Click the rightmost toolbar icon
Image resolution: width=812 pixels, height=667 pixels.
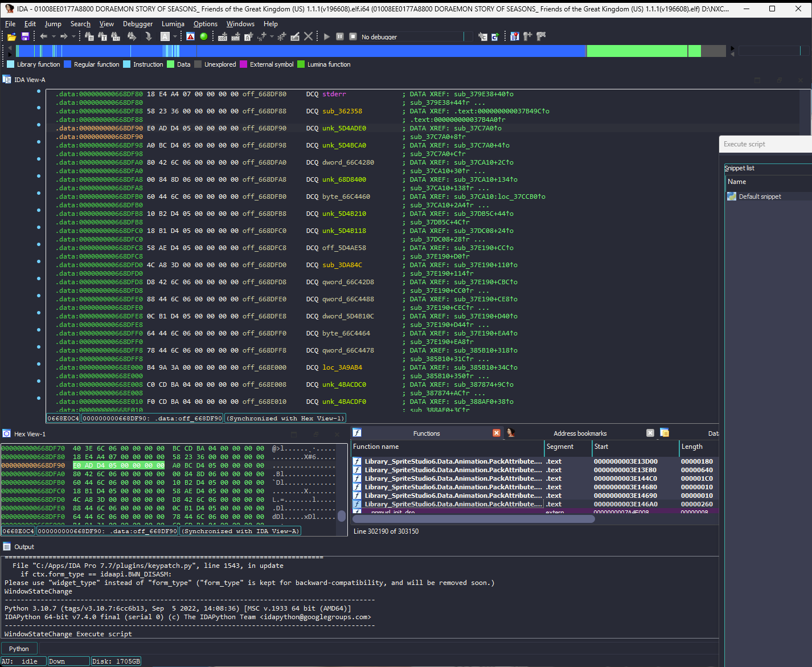coord(541,36)
